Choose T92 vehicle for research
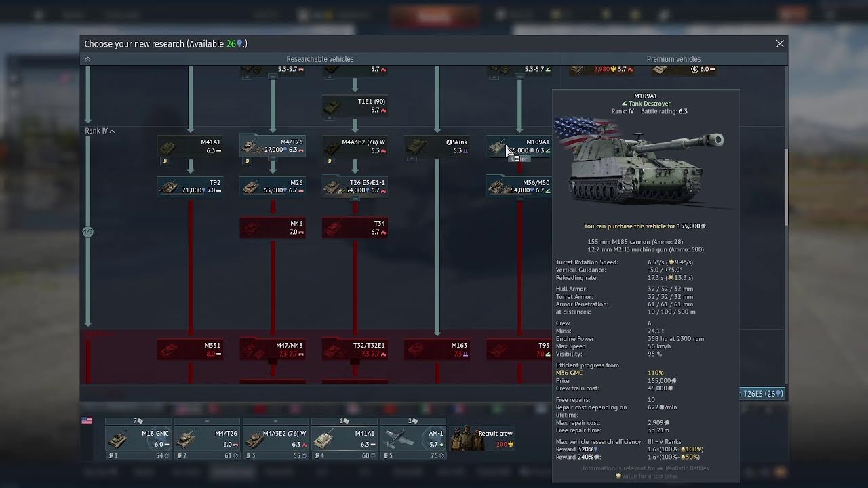Viewport: 868px width, 488px height. point(191,187)
